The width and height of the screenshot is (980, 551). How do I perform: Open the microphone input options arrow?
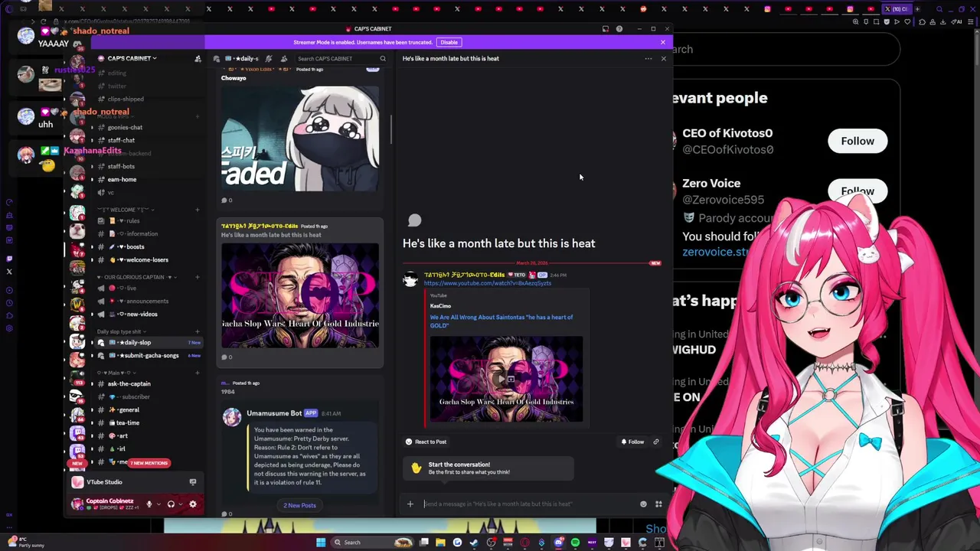tap(158, 504)
